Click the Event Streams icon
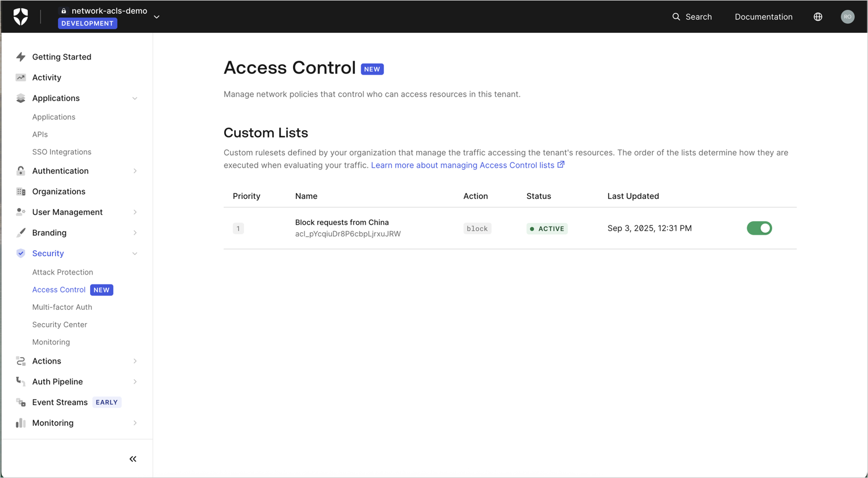 click(21, 402)
